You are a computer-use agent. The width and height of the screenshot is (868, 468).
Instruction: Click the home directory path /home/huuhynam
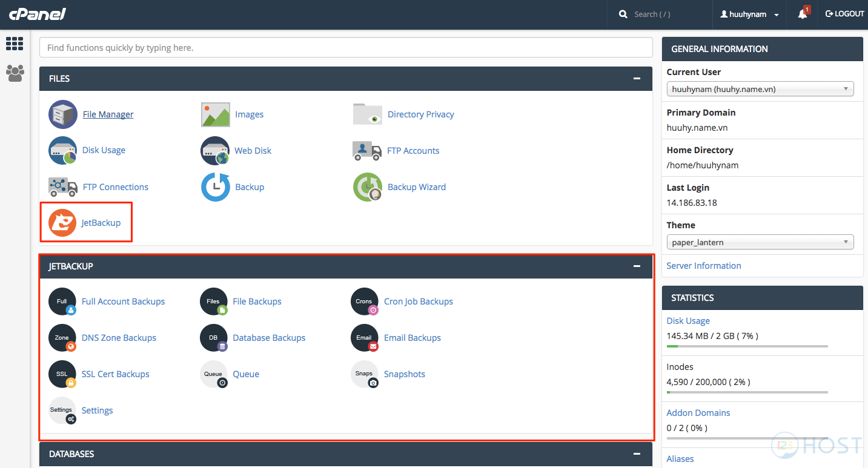point(703,165)
